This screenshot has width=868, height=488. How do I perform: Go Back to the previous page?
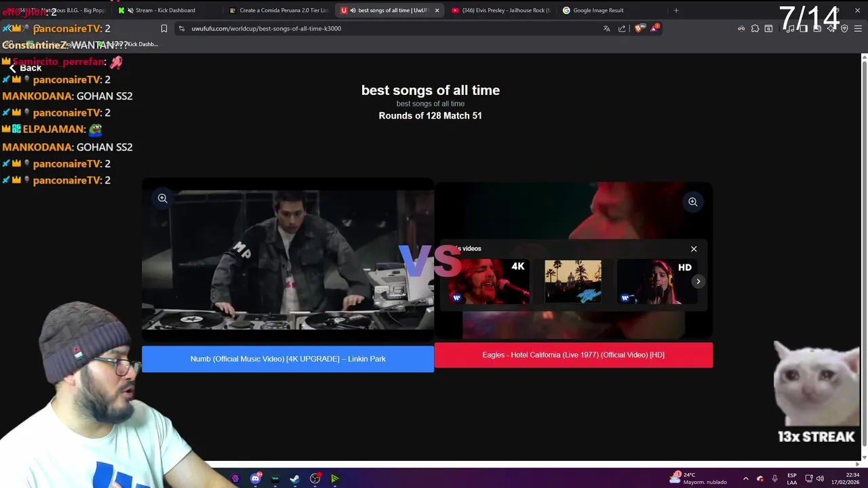point(25,68)
